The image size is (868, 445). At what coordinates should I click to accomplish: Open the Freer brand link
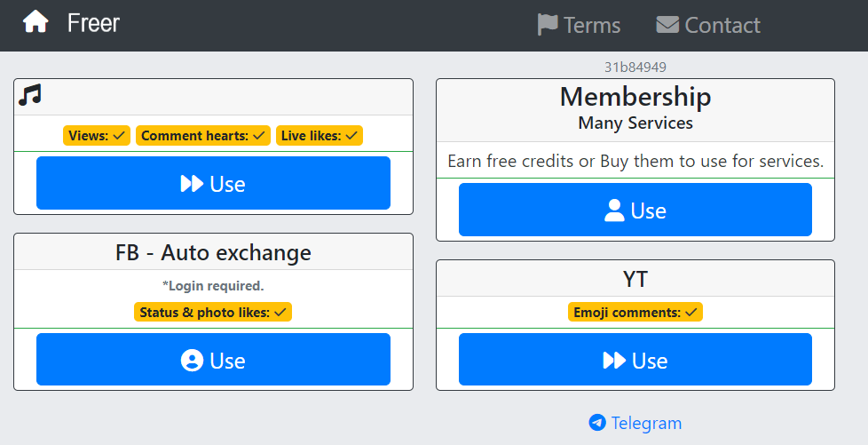pyautogui.click(x=93, y=23)
